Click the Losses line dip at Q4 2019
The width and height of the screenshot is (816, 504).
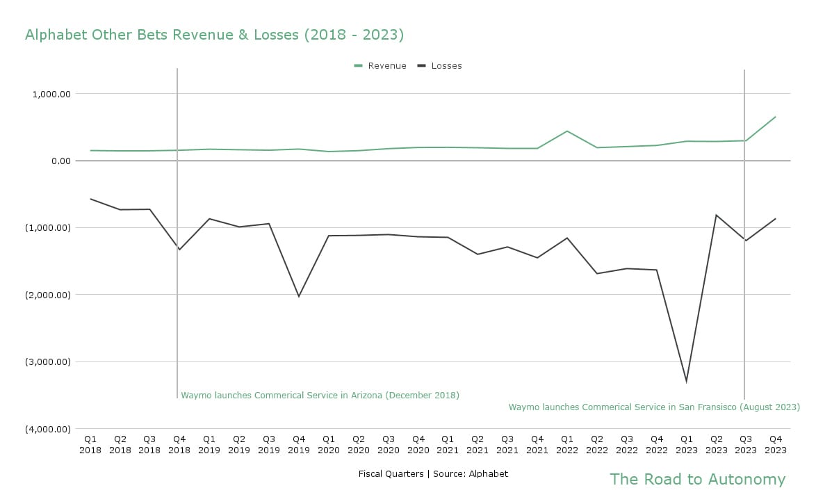point(299,296)
